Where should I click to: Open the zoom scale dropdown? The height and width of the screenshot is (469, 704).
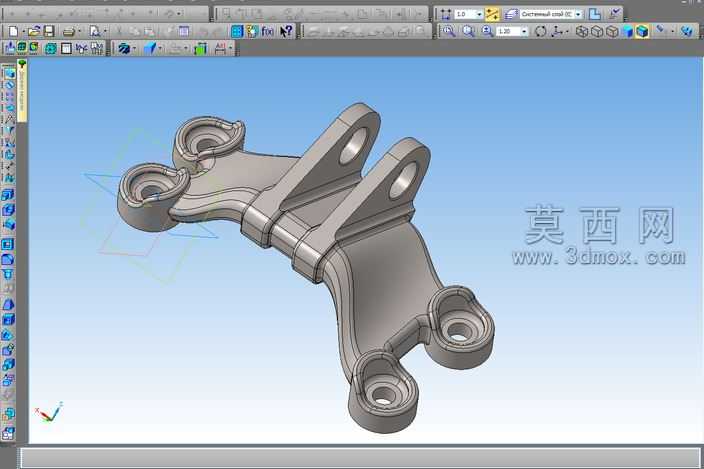(x=524, y=31)
